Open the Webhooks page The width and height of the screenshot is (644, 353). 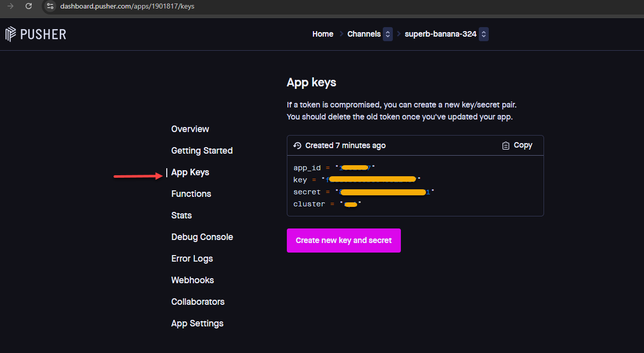pos(192,280)
